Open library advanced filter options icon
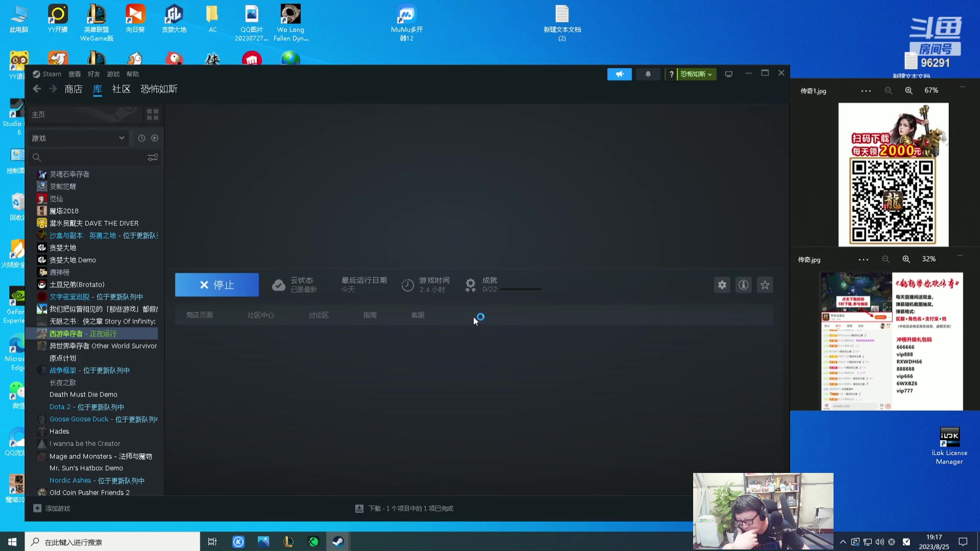This screenshot has height=551, width=980. tap(153, 157)
